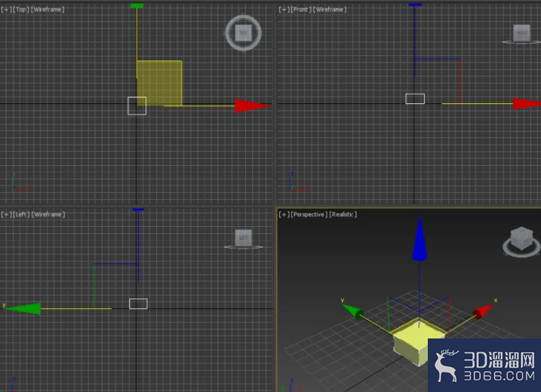The height and width of the screenshot is (392, 541).
Task: Open the [Perspective] view label menu
Action: pos(309,214)
